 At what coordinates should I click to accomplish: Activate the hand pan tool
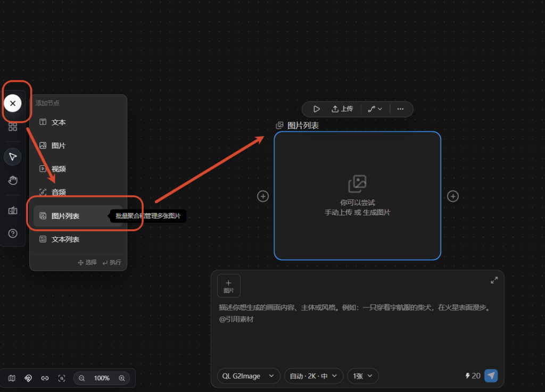tap(13, 180)
